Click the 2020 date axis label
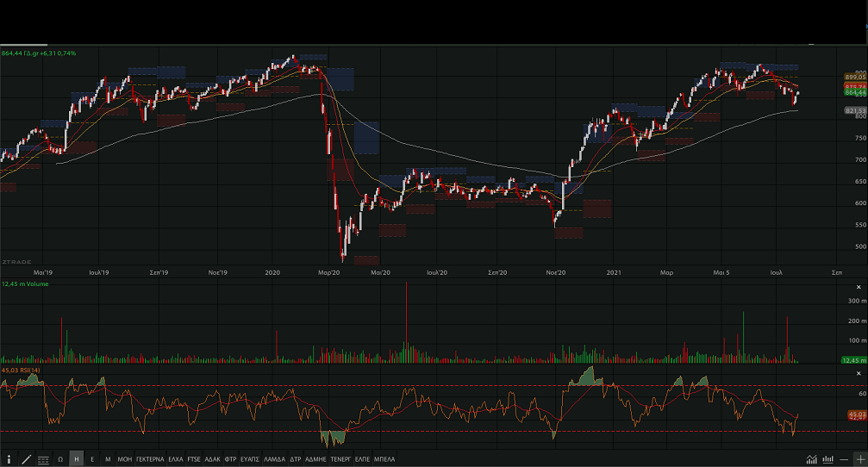 pyautogui.click(x=272, y=272)
